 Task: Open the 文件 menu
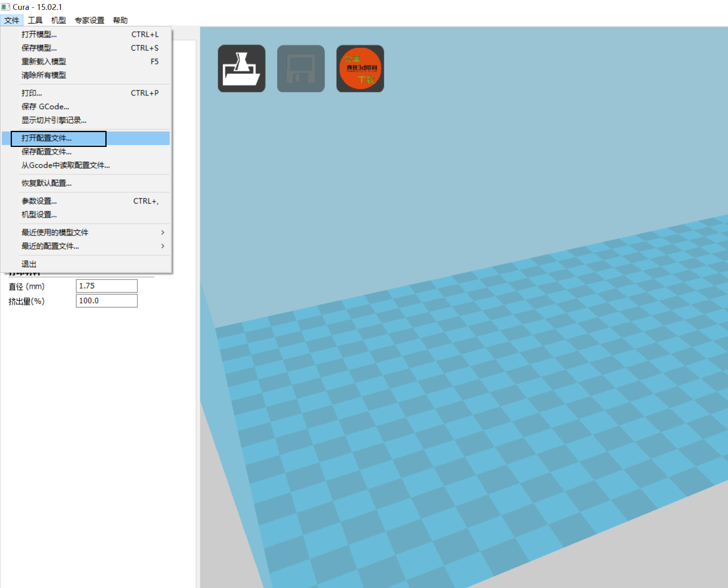(x=12, y=20)
